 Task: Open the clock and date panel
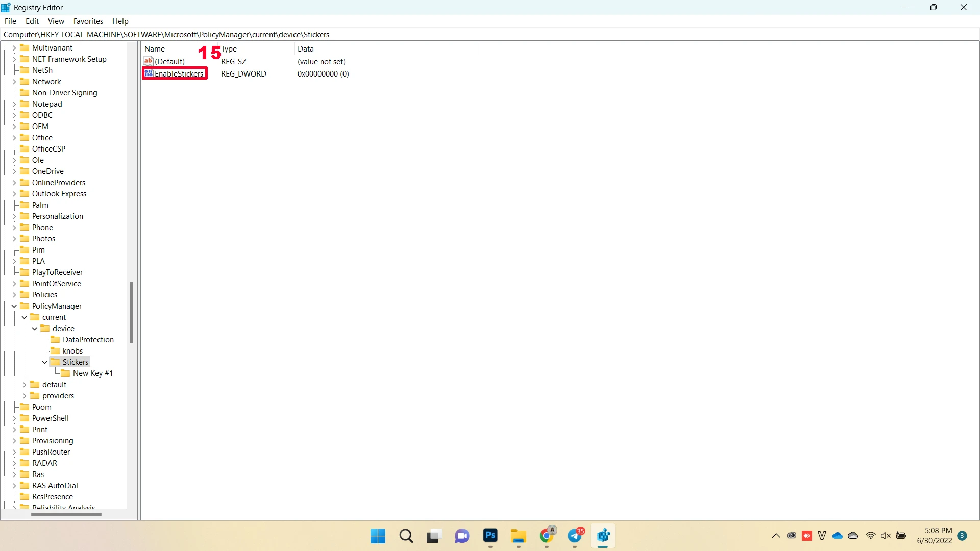click(935, 536)
